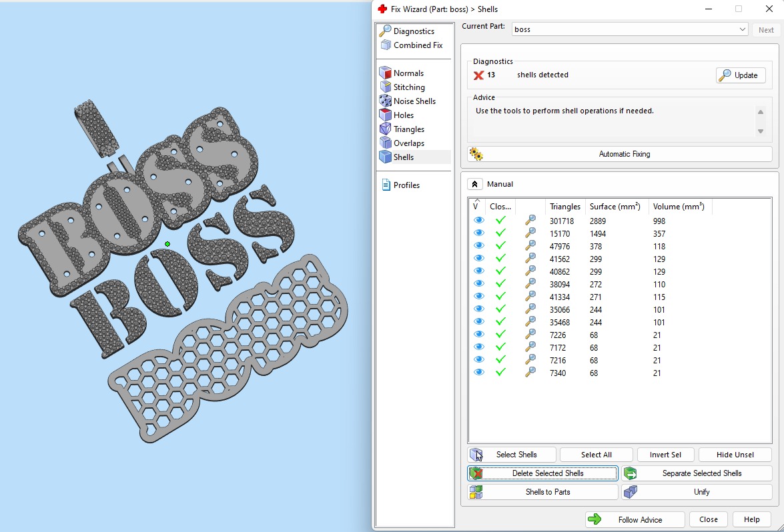Click magnifier icon for 7216-triangle shell
Image resolution: width=784 pixels, height=532 pixels.
[x=530, y=359]
